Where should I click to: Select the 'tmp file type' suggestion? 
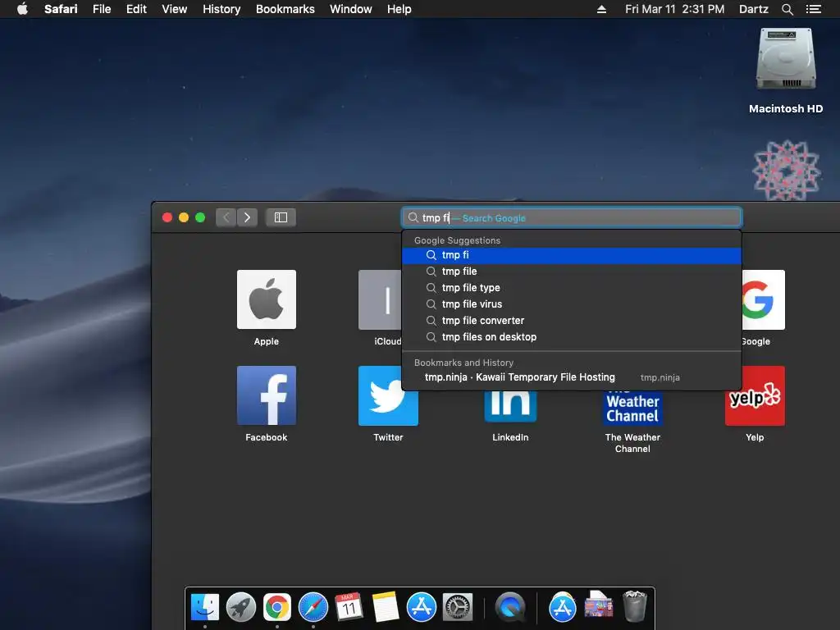[572, 288]
